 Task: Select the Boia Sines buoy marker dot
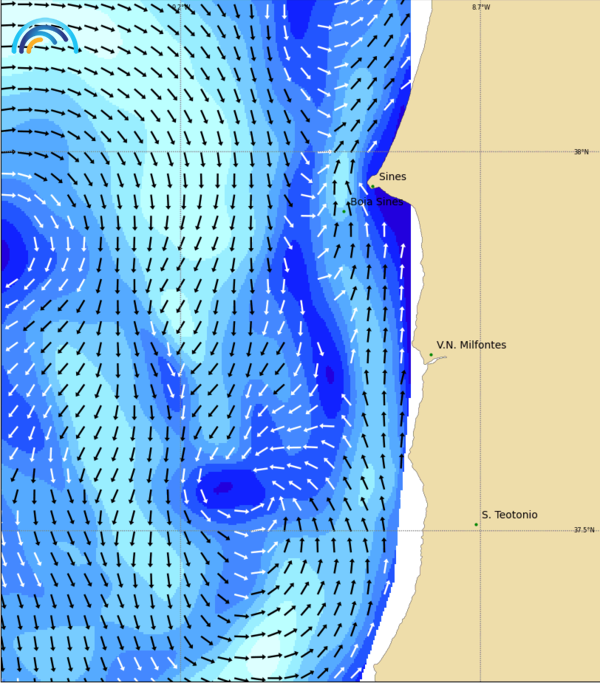pos(344,210)
